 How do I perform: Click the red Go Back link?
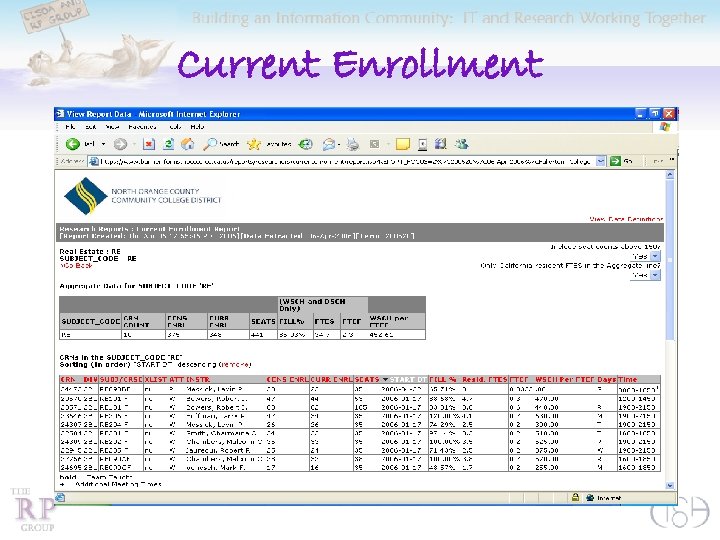(76, 265)
